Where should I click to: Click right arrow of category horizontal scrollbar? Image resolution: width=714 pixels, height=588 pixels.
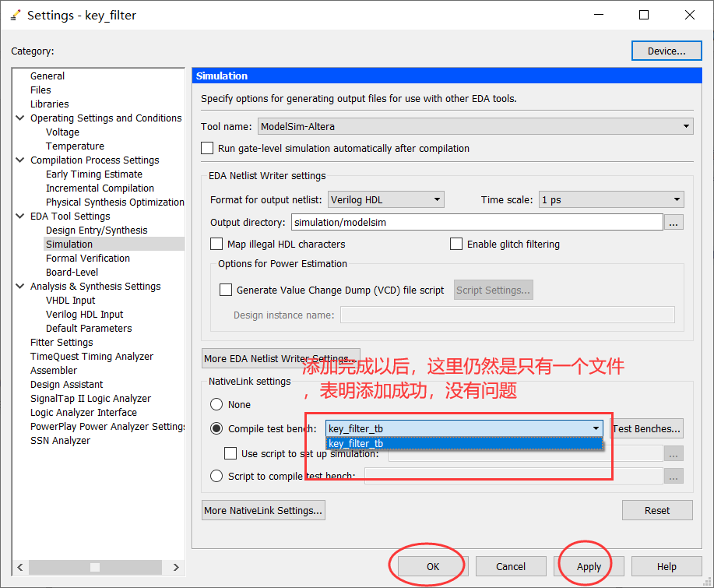coord(176,567)
